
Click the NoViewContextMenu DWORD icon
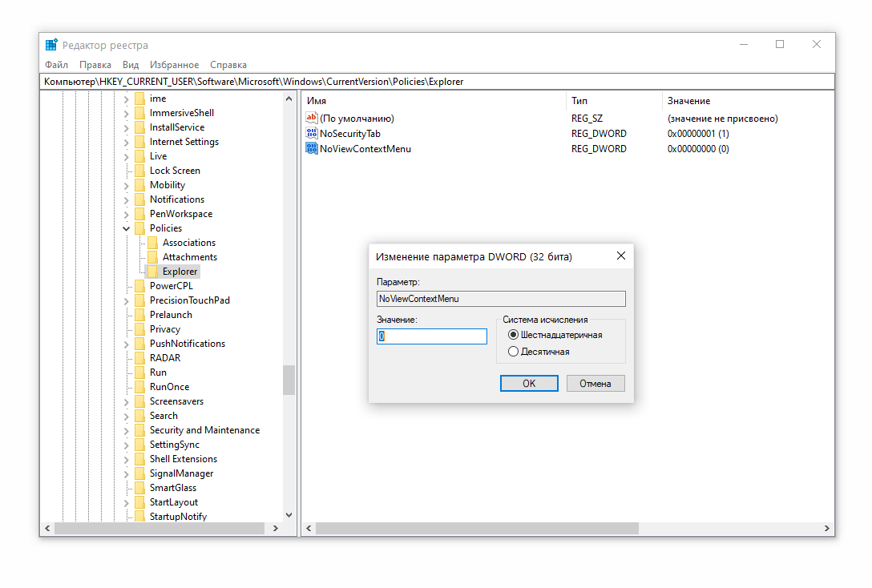pos(312,148)
